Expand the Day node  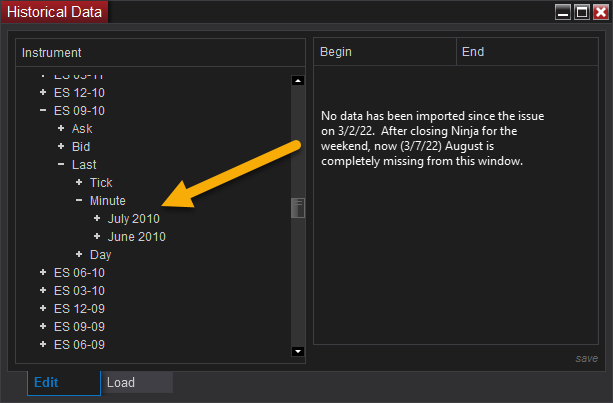[79, 254]
